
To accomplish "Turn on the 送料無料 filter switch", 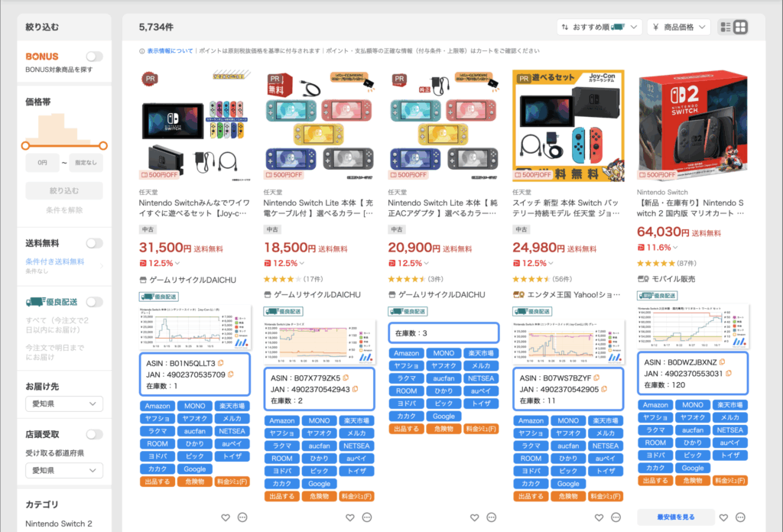I will coord(94,243).
